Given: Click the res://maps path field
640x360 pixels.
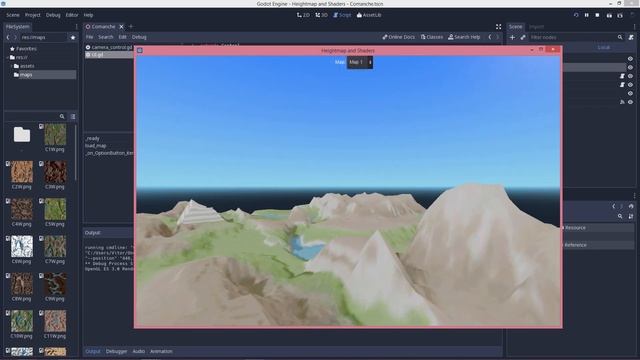Looking at the screenshot, I should click(43, 37).
